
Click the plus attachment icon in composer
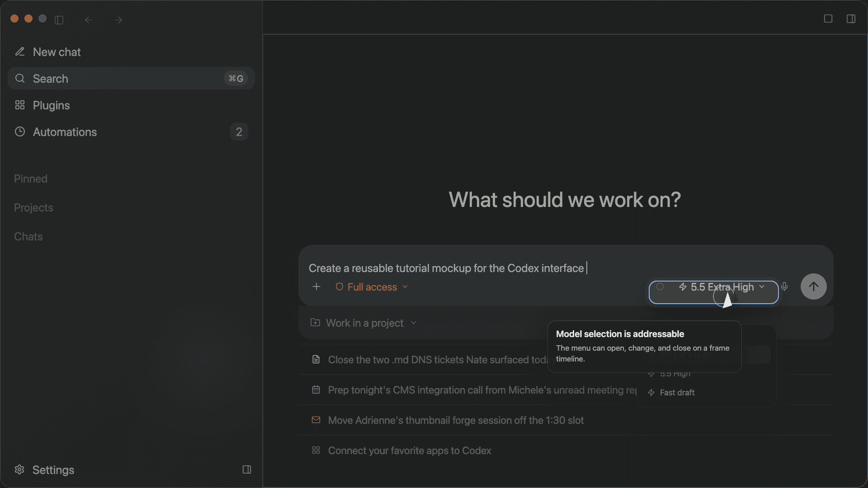click(x=316, y=286)
